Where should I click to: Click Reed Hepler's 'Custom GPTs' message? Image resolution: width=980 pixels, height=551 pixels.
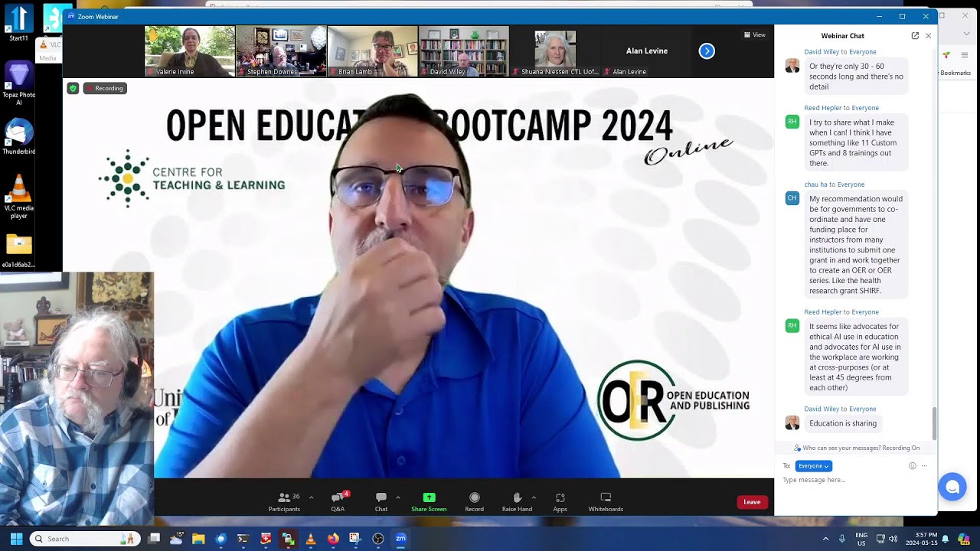pyautogui.click(x=856, y=143)
